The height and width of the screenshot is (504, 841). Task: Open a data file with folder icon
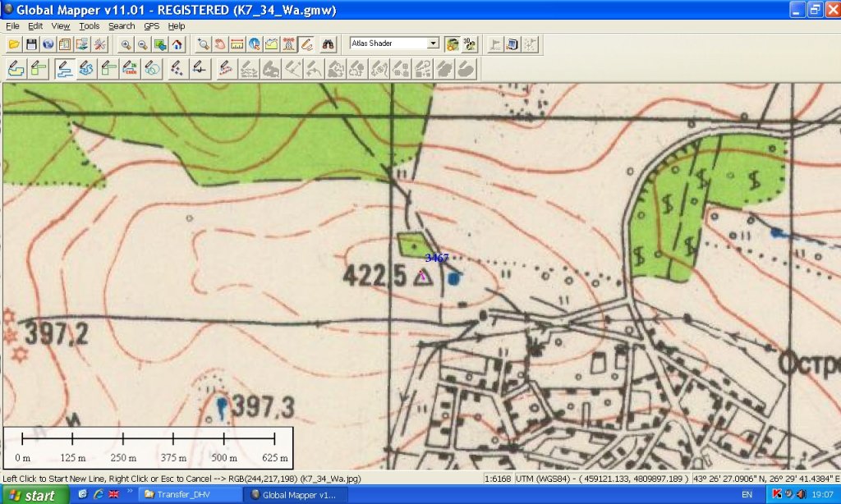point(14,44)
